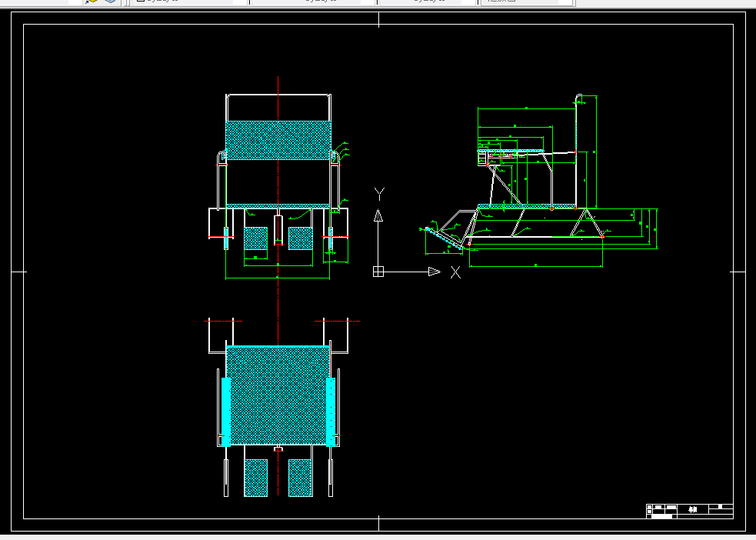
Task: Select left solid cyan armrest in top view
Action: [x=225, y=412]
